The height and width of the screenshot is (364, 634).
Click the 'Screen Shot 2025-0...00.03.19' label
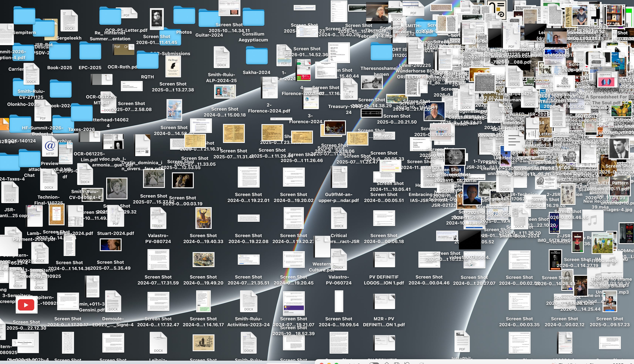click(183, 201)
